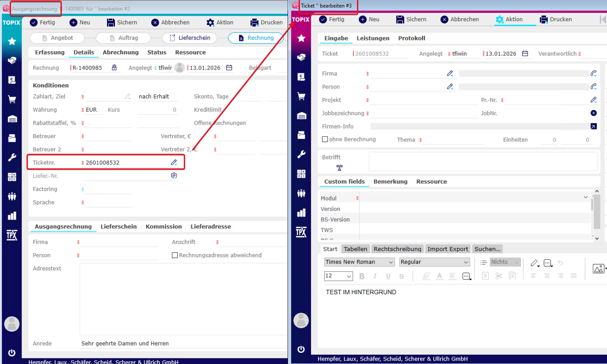Viewport: 607px width, 364px height.
Task: Open favorites star in invoice window sidebar
Action: [x=12, y=41]
